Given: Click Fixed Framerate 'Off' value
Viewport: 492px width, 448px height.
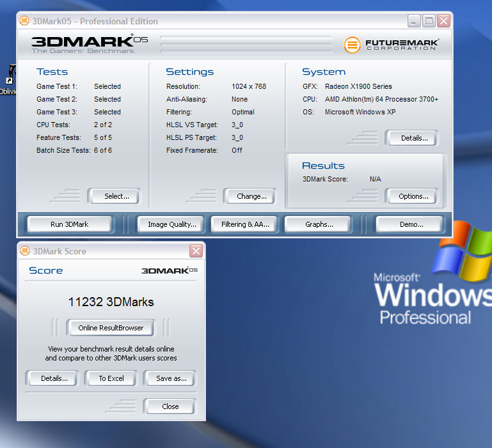Looking at the screenshot, I should (237, 150).
